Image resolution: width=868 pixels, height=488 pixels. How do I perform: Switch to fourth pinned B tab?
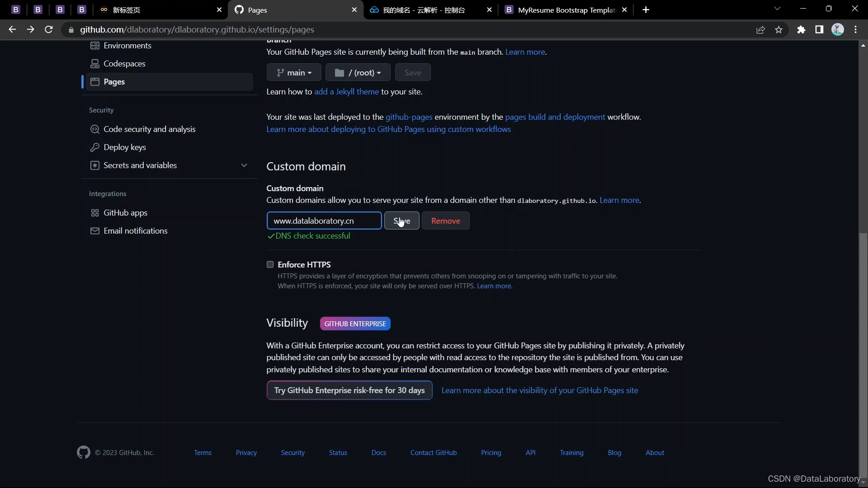[82, 10]
